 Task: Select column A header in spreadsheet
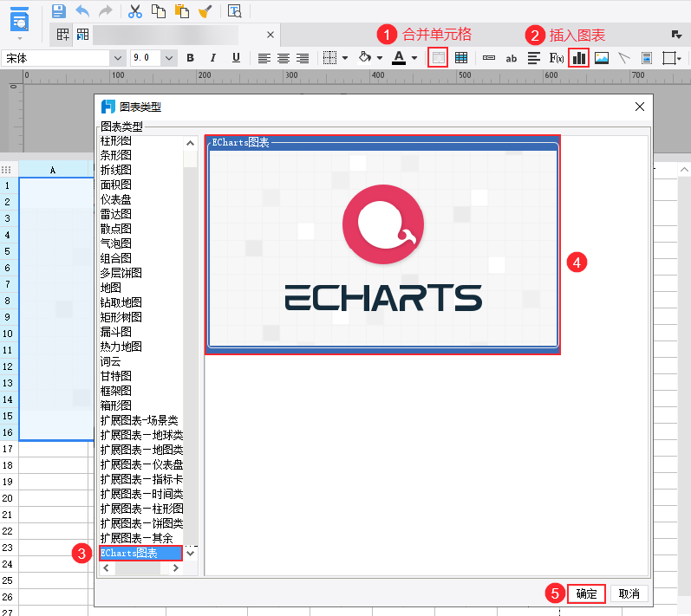coord(53,170)
